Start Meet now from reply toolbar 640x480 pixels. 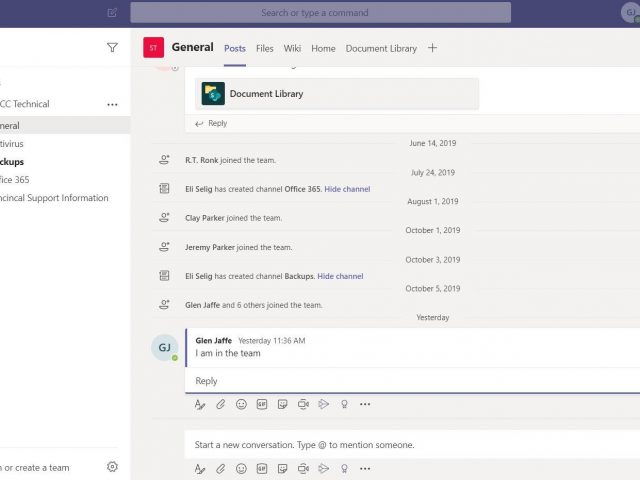coord(303,404)
